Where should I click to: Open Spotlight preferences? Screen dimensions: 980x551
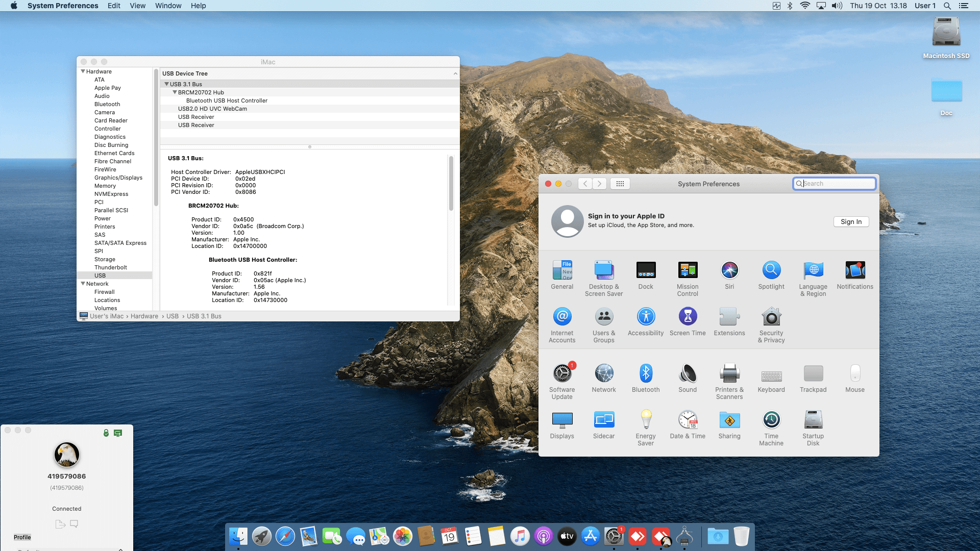771,275
